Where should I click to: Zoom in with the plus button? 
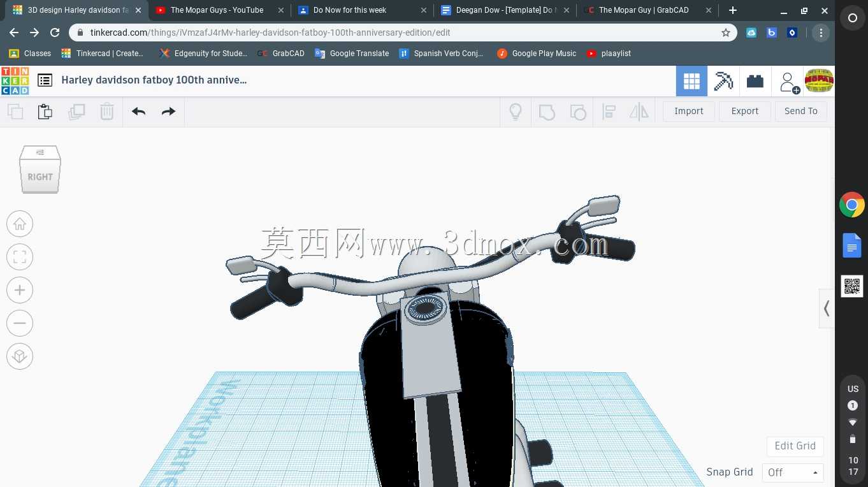click(x=20, y=290)
